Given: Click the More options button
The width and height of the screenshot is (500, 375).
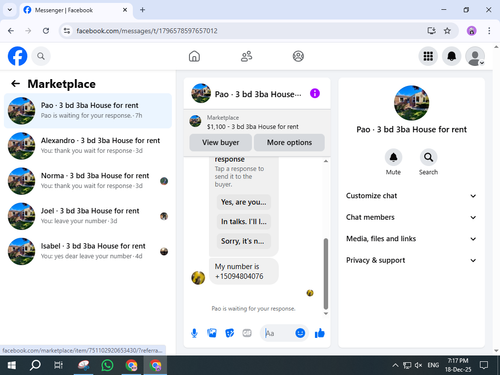Looking at the screenshot, I should click(x=289, y=142).
